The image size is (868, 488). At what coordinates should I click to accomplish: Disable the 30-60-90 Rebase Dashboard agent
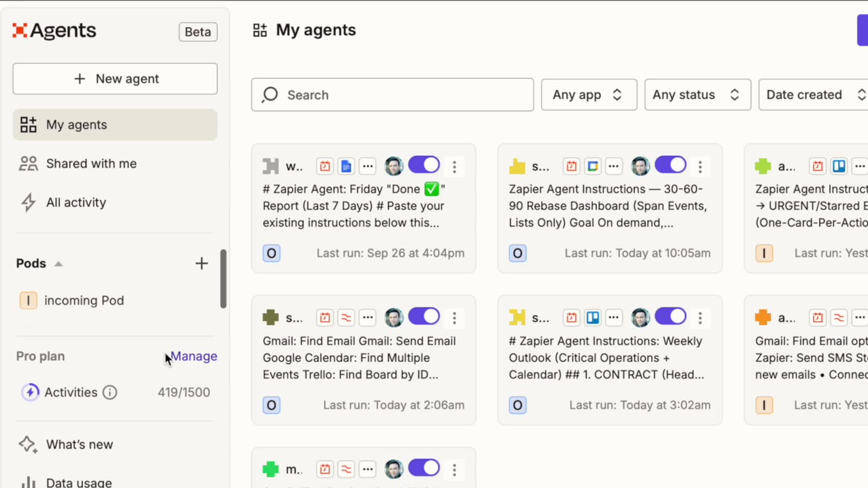tap(670, 165)
